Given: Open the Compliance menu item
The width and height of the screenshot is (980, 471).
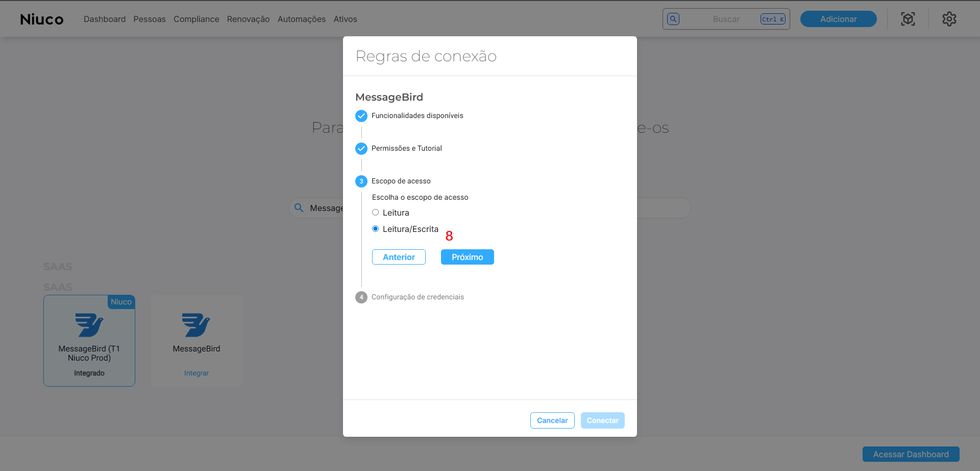Looking at the screenshot, I should [197, 19].
